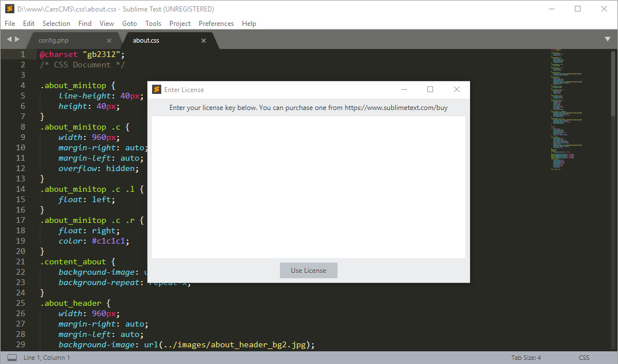The image size is (618, 364).
Task: Click the Use License button
Action: click(309, 271)
